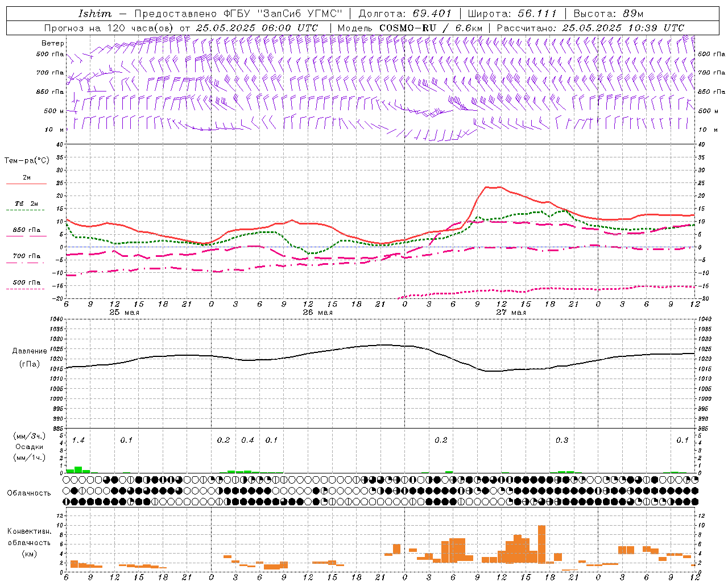Select the text 'Предоставлено ФГБУ "ЗапСиб УГМС"'
The height and width of the screenshot is (582, 728).
tap(238, 14)
